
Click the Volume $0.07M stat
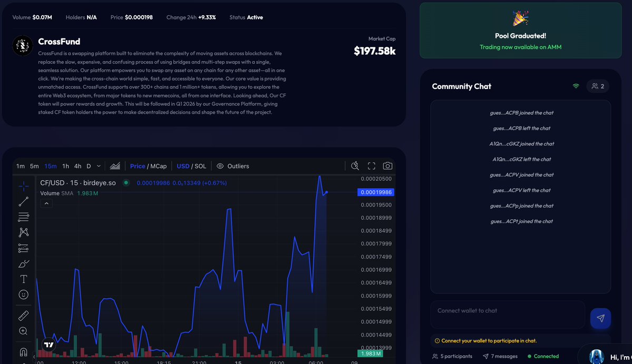(32, 17)
